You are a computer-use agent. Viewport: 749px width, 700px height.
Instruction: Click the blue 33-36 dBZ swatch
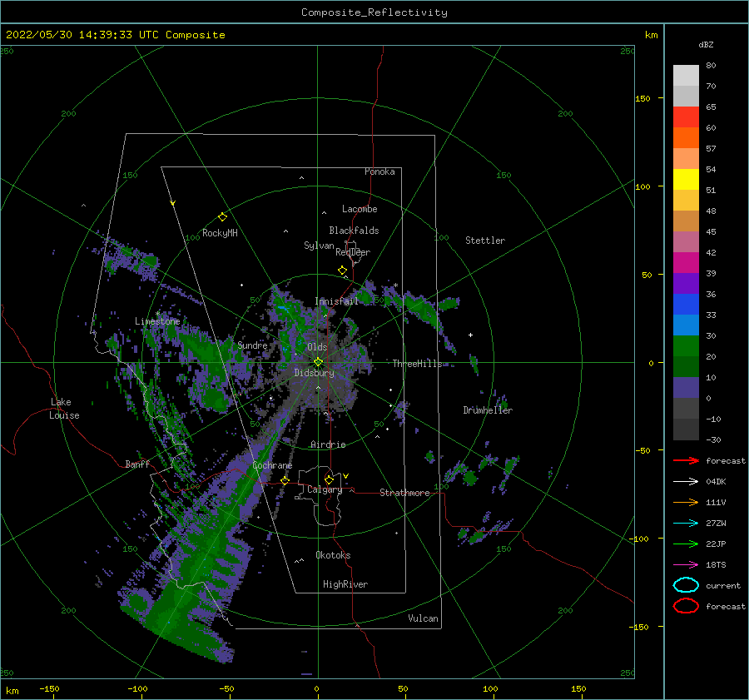pyautogui.click(x=686, y=305)
